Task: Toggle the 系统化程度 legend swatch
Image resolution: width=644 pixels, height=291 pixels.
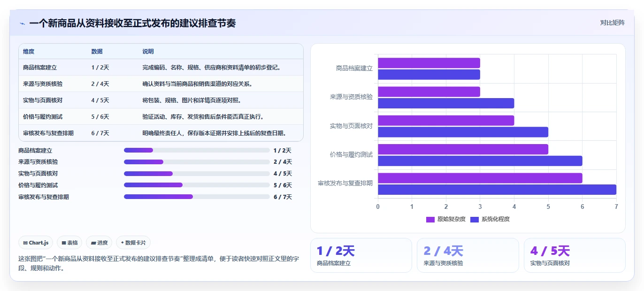Action: tap(475, 219)
